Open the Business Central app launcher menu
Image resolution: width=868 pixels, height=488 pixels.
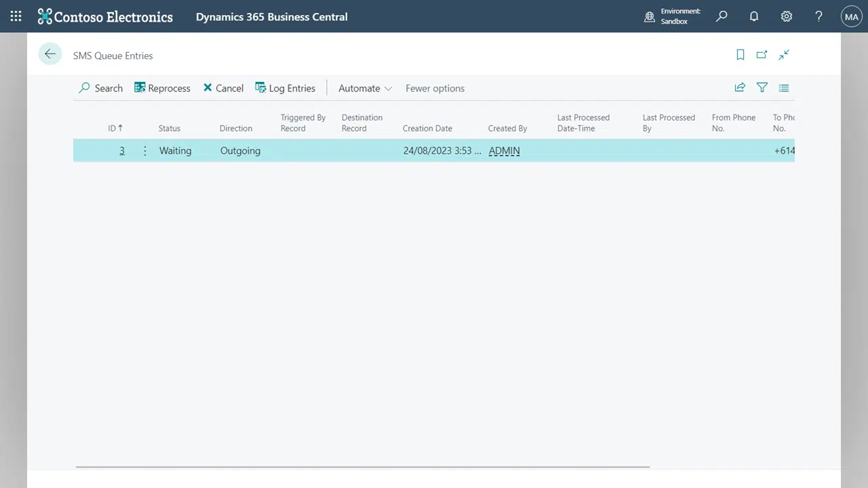click(15, 16)
